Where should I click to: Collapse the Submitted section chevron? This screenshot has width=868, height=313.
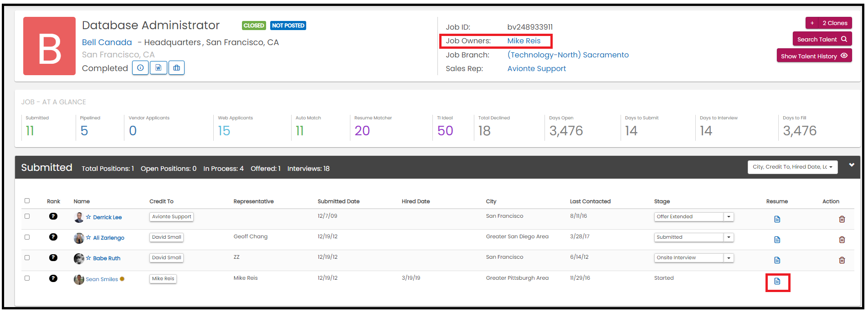click(852, 165)
